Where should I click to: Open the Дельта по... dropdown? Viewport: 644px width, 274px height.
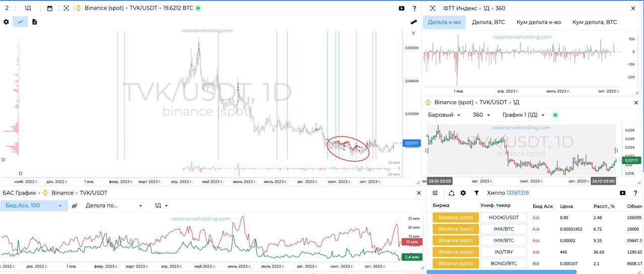point(114,205)
